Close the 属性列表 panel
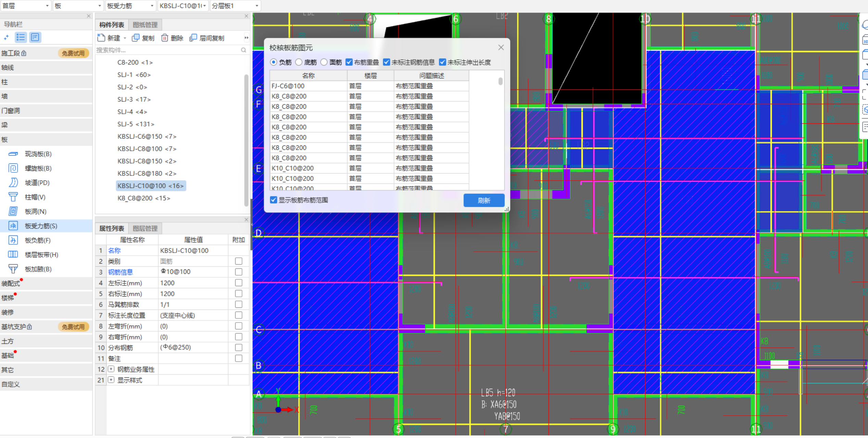 click(246, 220)
